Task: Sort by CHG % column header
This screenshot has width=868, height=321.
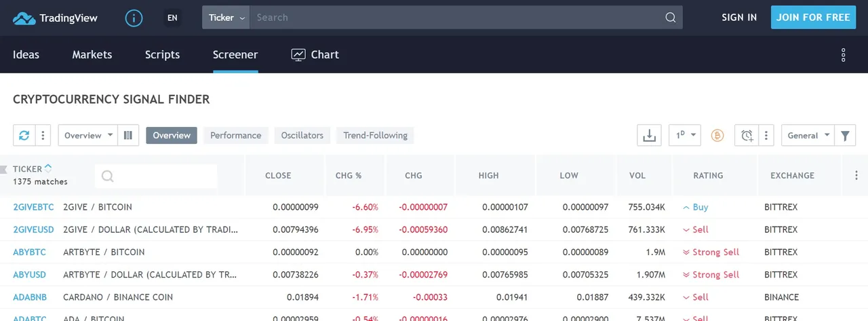Action: 349,175
